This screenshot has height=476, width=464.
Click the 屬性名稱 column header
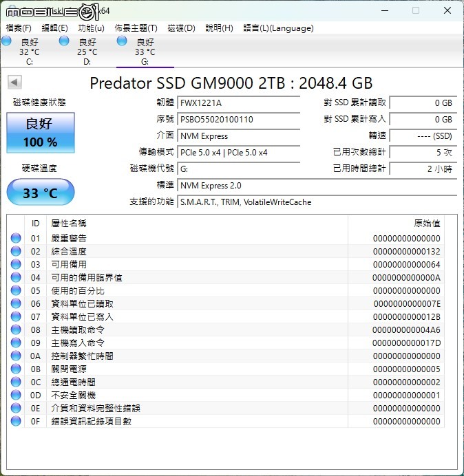coord(197,224)
